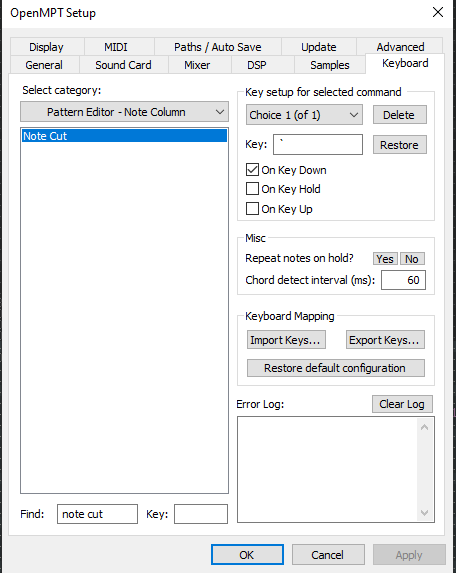456x573 pixels.
Task: Switch to the Advanced tab
Action: (x=400, y=47)
